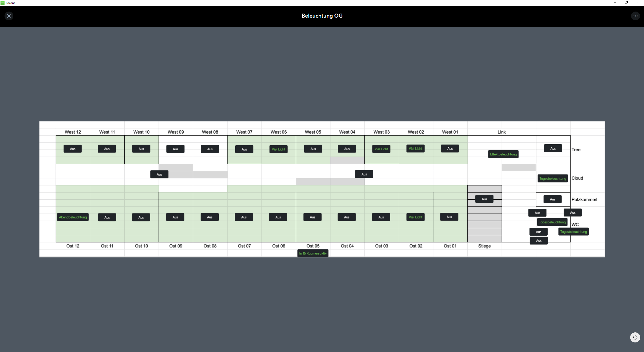Select the Ost 02 Viel Licht badge
The image size is (644, 352).
coord(415,217)
